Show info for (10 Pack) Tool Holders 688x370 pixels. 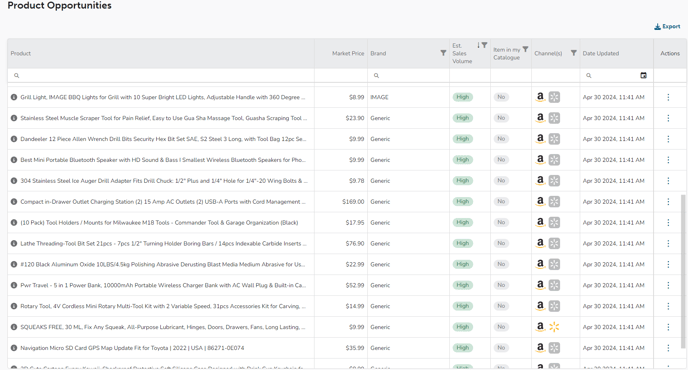pyautogui.click(x=14, y=223)
